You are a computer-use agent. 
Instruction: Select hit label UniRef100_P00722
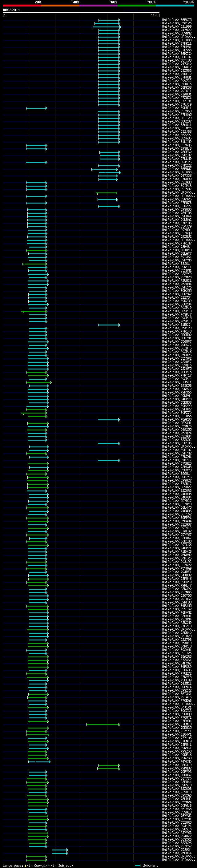pos(177,81)
